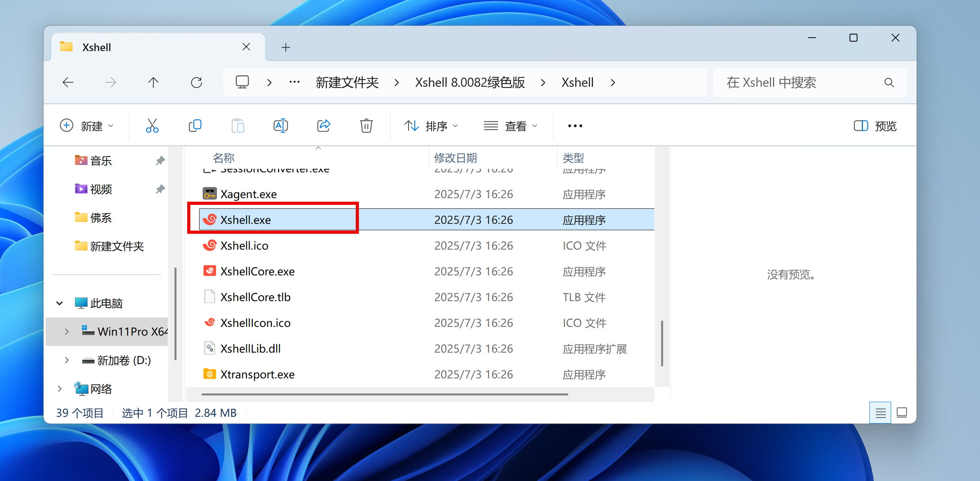Click the Refresh button
980x481 pixels.
click(196, 82)
